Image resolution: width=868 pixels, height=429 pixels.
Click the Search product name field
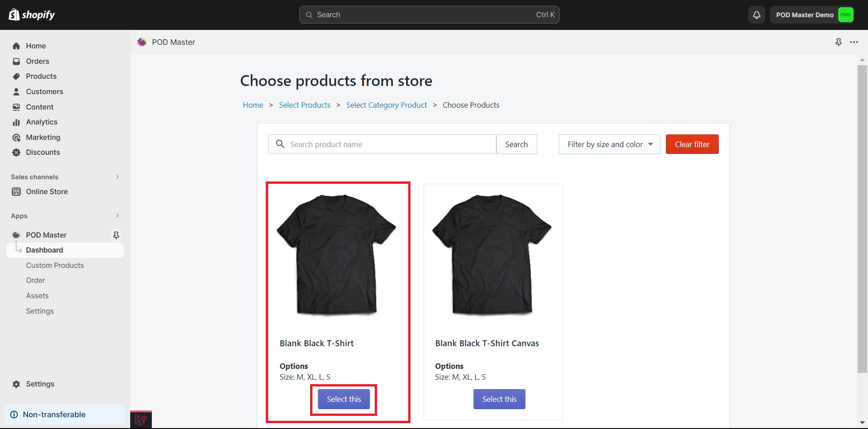click(x=382, y=144)
